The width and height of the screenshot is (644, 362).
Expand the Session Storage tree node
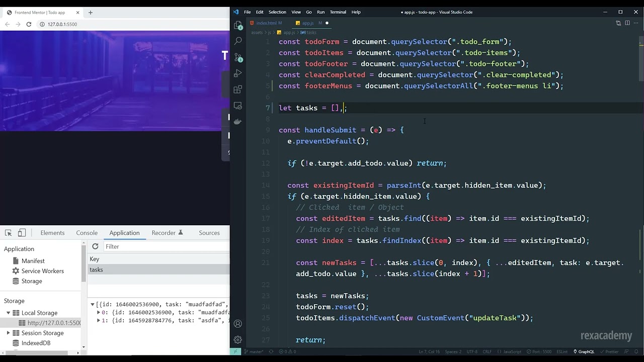[8, 333]
